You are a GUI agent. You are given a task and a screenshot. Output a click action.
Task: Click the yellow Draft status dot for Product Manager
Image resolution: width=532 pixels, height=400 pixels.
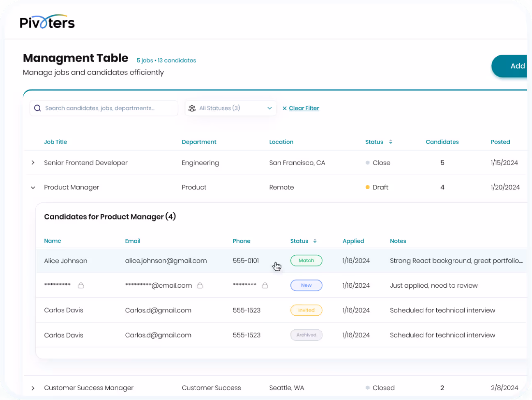coord(367,187)
